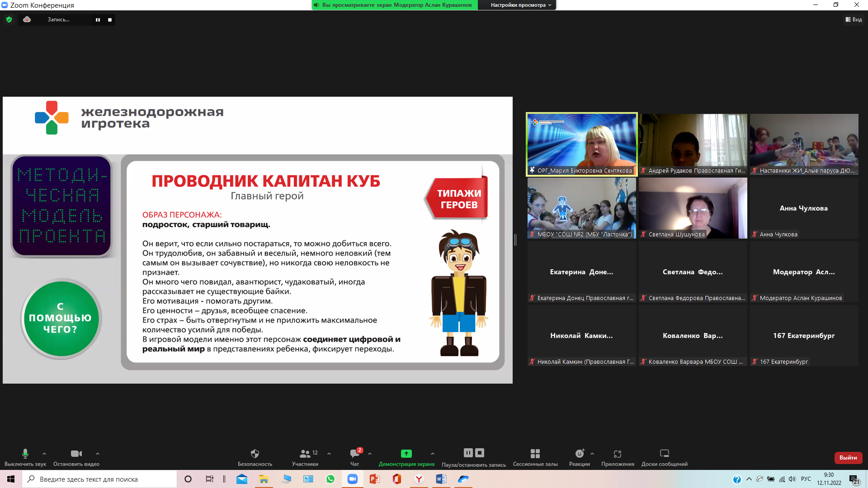Viewport: 868px width, 488px height.
Task: Open Apps (Приложения) icon
Action: tap(618, 454)
